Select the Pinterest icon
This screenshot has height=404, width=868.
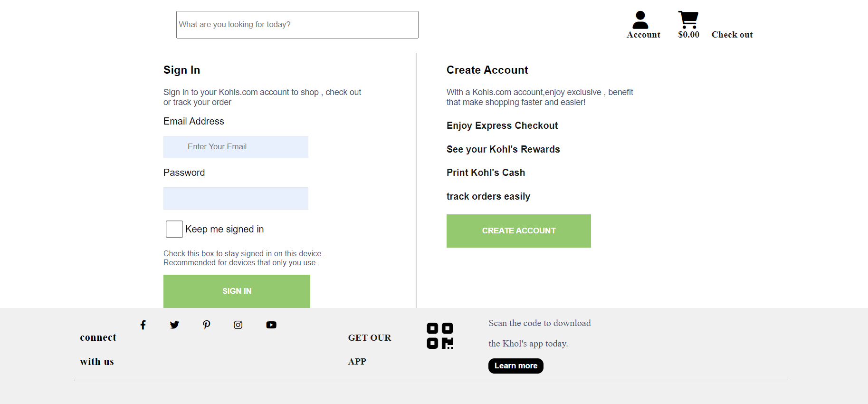click(x=206, y=325)
